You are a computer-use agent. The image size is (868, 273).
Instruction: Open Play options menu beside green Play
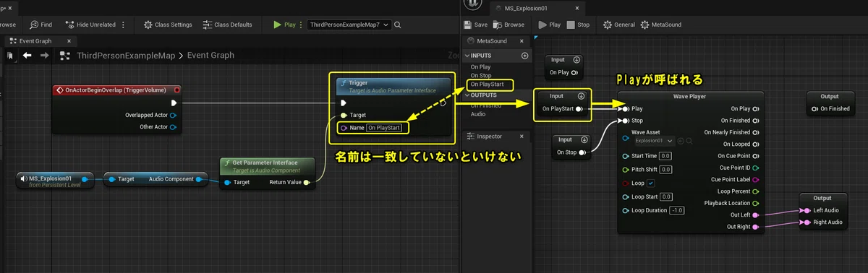click(x=301, y=25)
